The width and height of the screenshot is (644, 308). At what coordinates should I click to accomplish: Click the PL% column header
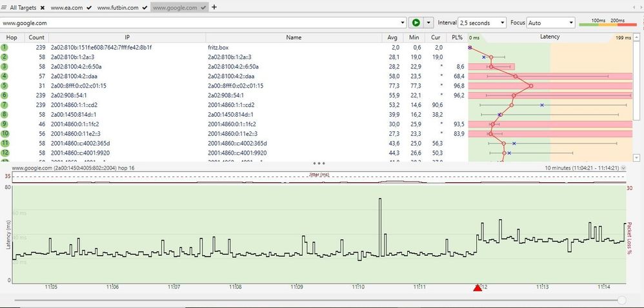(457, 37)
